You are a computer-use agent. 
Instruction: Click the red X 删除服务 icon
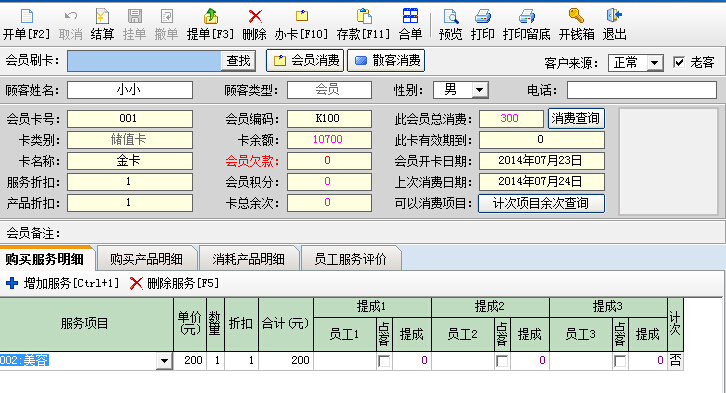click(x=136, y=283)
